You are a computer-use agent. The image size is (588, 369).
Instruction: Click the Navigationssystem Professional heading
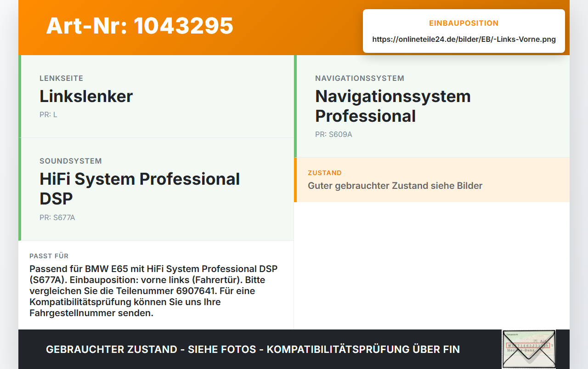(x=393, y=106)
